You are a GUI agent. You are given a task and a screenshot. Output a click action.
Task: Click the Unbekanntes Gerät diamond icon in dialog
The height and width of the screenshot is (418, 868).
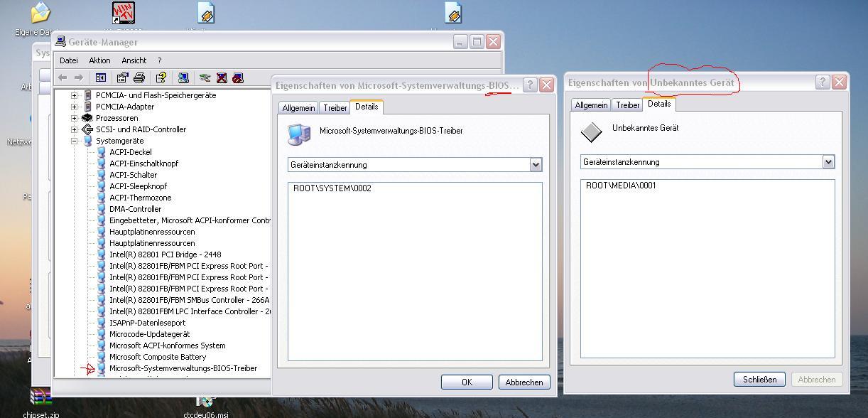[x=591, y=132]
